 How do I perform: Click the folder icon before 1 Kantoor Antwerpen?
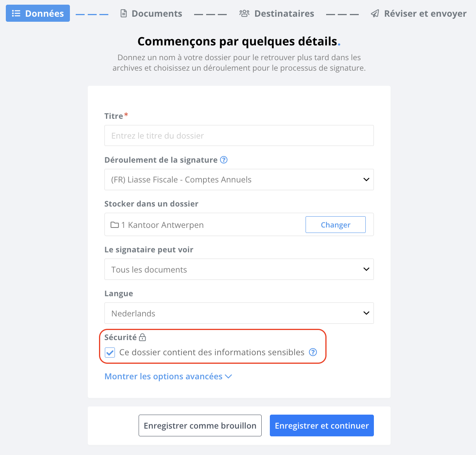(115, 225)
